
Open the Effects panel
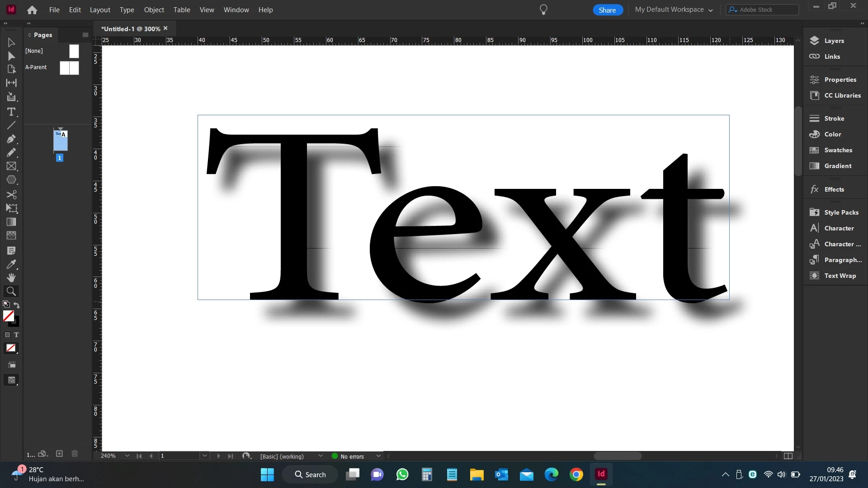coord(834,189)
